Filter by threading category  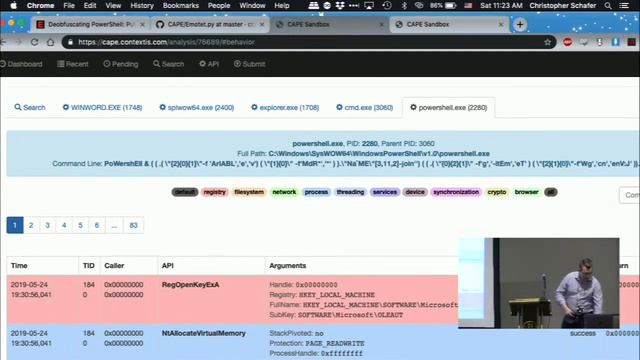350,192
